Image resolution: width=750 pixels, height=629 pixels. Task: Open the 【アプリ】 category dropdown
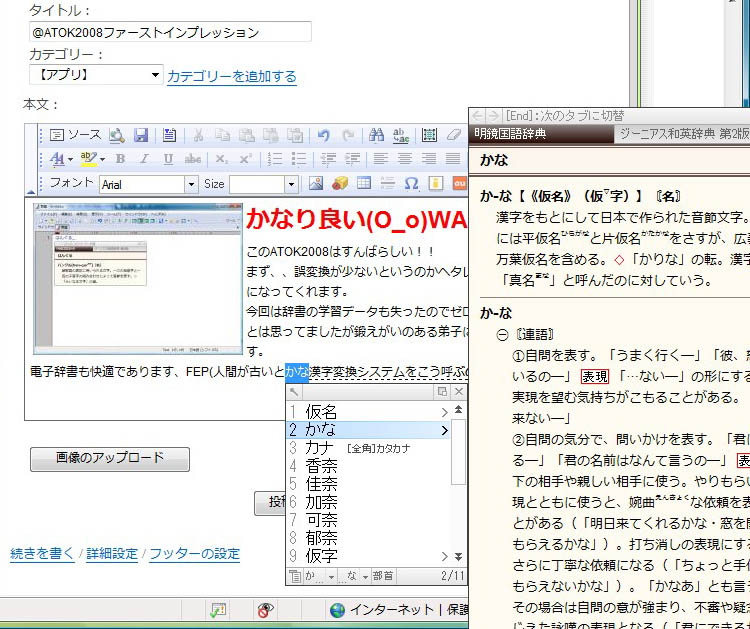tap(96, 75)
